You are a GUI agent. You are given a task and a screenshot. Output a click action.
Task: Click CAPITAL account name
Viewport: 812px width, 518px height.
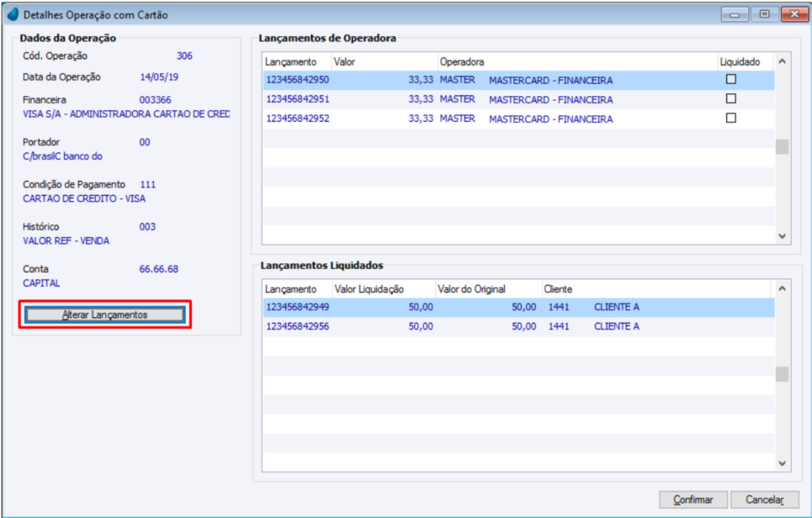tap(41, 283)
